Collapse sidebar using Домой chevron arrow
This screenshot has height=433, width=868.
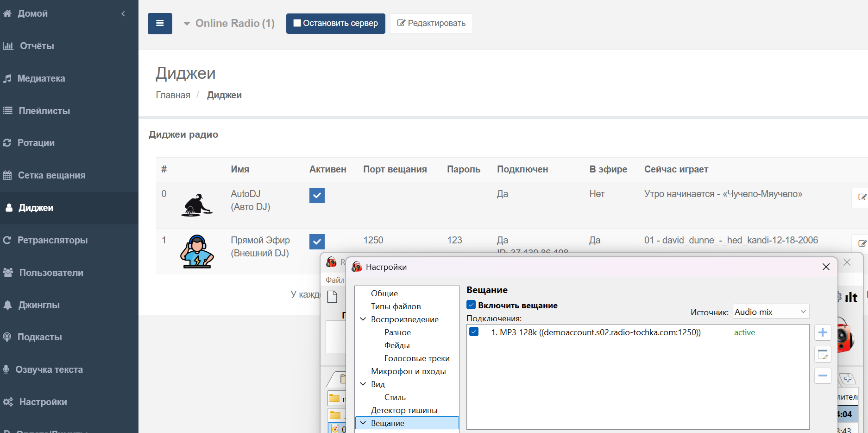click(123, 14)
